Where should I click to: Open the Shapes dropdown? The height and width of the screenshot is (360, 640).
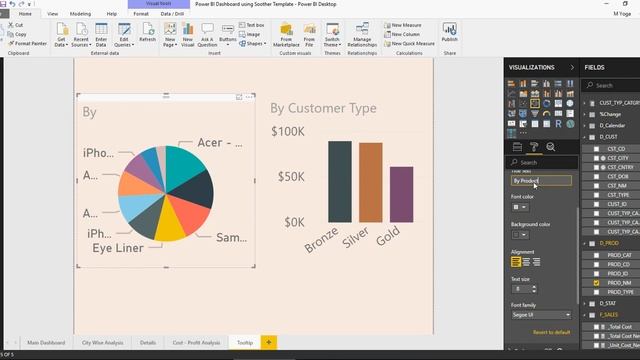click(253, 43)
